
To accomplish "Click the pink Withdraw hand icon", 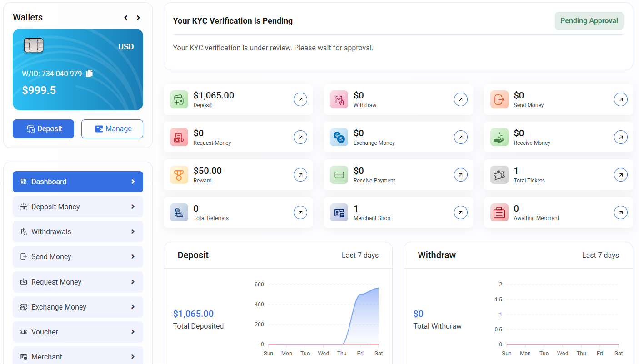I will (339, 99).
